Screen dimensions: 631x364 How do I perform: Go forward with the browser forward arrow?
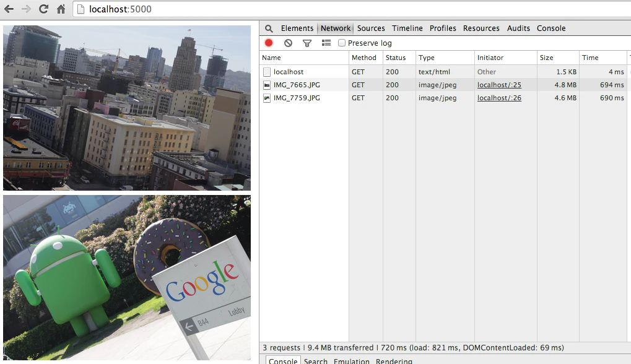[x=26, y=9]
